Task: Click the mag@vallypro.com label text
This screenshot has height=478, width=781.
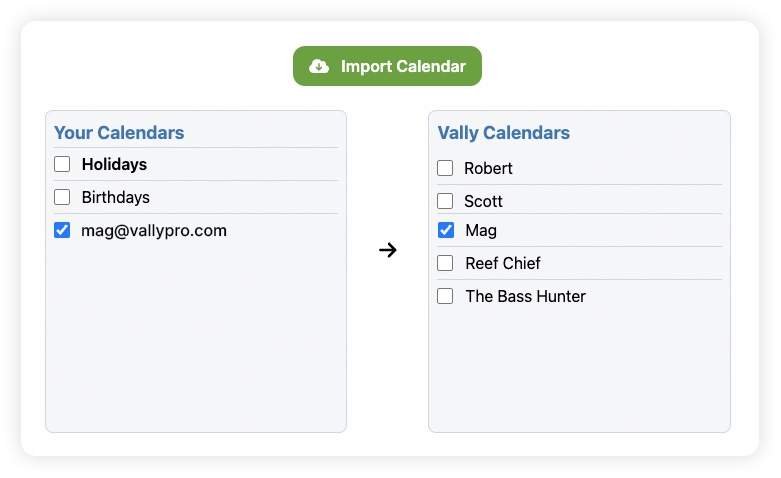Action: point(154,230)
